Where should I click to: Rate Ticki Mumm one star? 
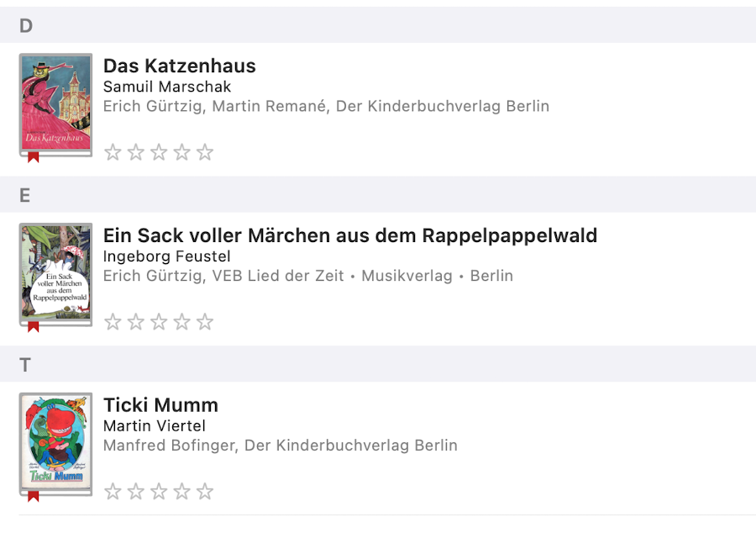point(113,492)
